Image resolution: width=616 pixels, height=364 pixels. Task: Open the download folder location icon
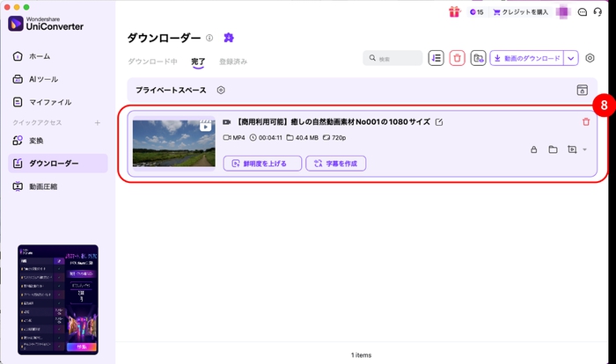point(478,58)
